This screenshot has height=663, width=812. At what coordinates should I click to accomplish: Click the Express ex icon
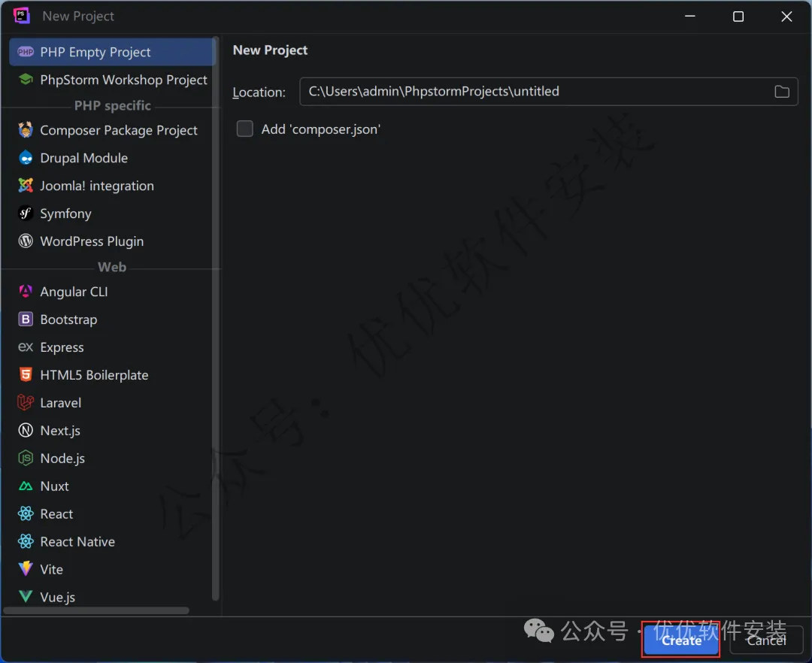pyautogui.click(x=26, y=347)
